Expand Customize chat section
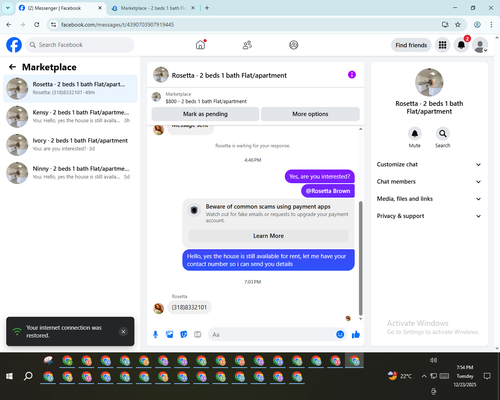 (429, 164)
